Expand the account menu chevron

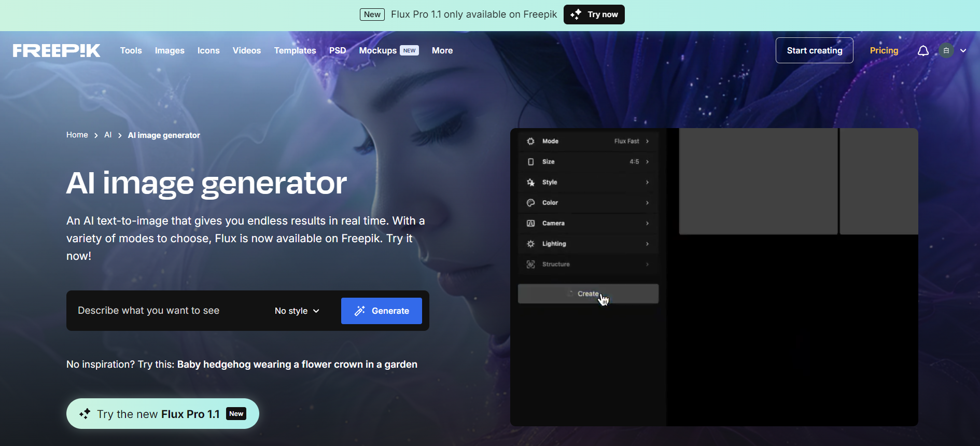pos(963,50)
